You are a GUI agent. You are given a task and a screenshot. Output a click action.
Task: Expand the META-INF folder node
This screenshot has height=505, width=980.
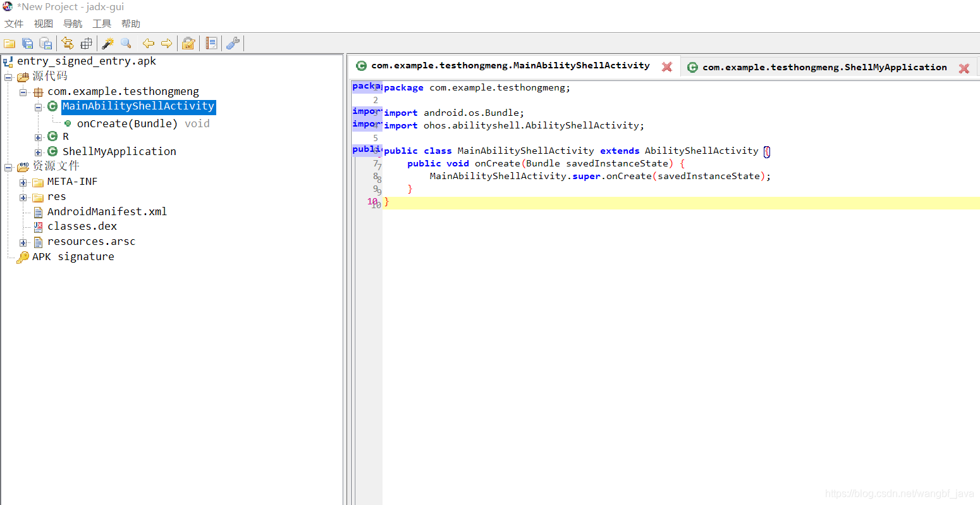[x=23, y=183]
